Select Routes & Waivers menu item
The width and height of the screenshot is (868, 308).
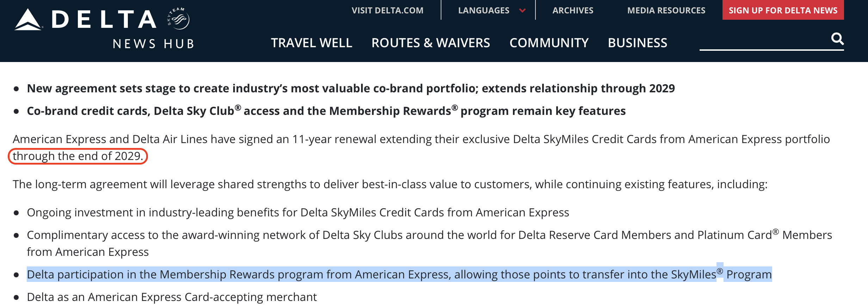[430, 43]
